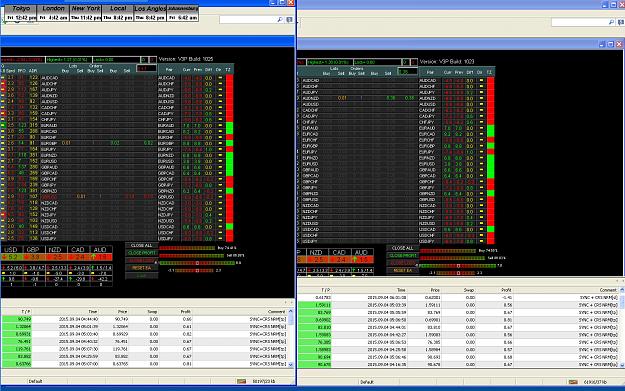
Task: Click Default profile in left status bar
Action: pos(35,381)
